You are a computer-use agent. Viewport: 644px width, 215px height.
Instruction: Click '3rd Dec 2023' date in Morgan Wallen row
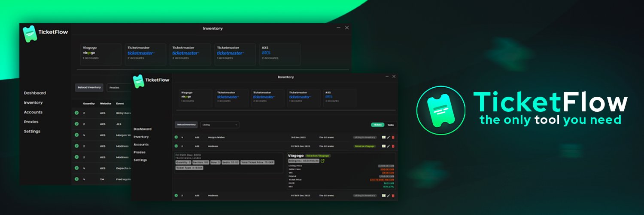(x=299, y=137)
